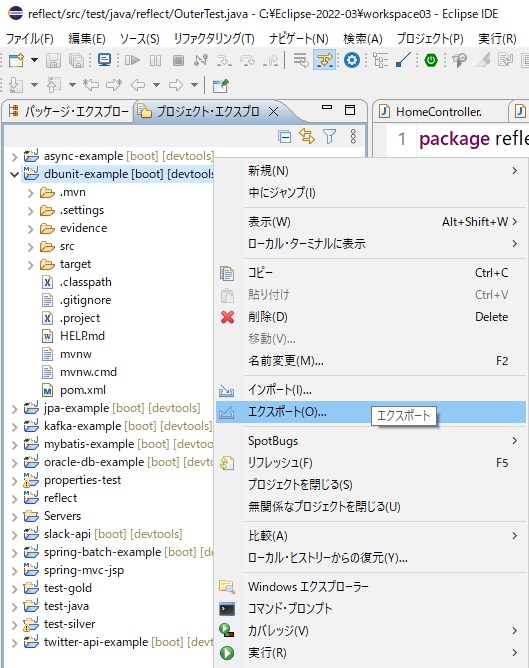
Task: Maximize the Project Explorer view
Action: (x=350, y=110)
